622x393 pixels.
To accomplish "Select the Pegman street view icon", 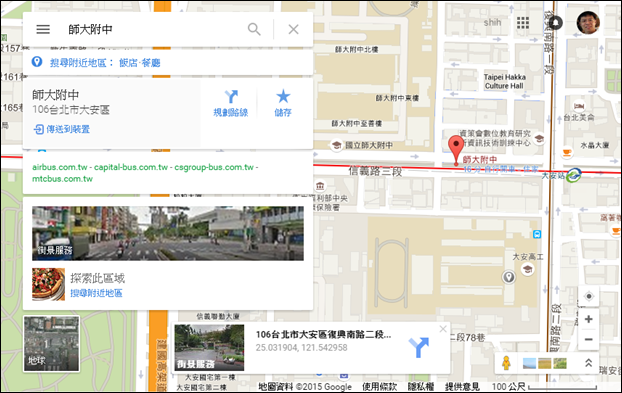I will tap(506, 363).
